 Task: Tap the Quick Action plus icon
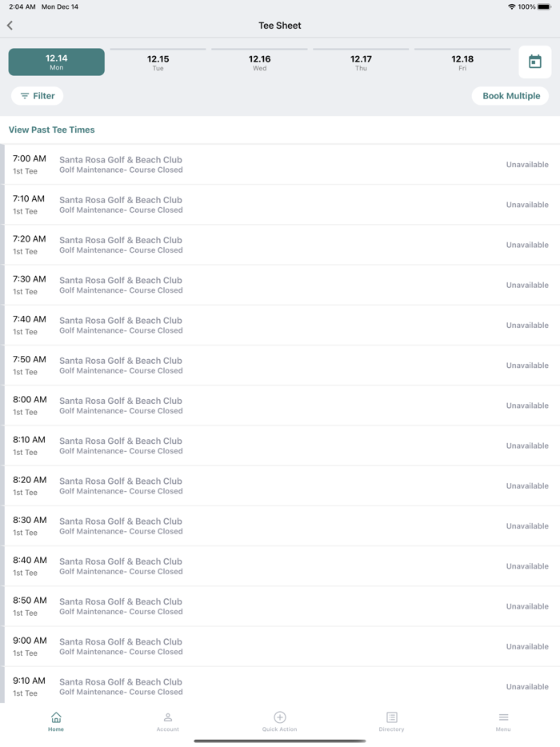click(x=279, y=717)
